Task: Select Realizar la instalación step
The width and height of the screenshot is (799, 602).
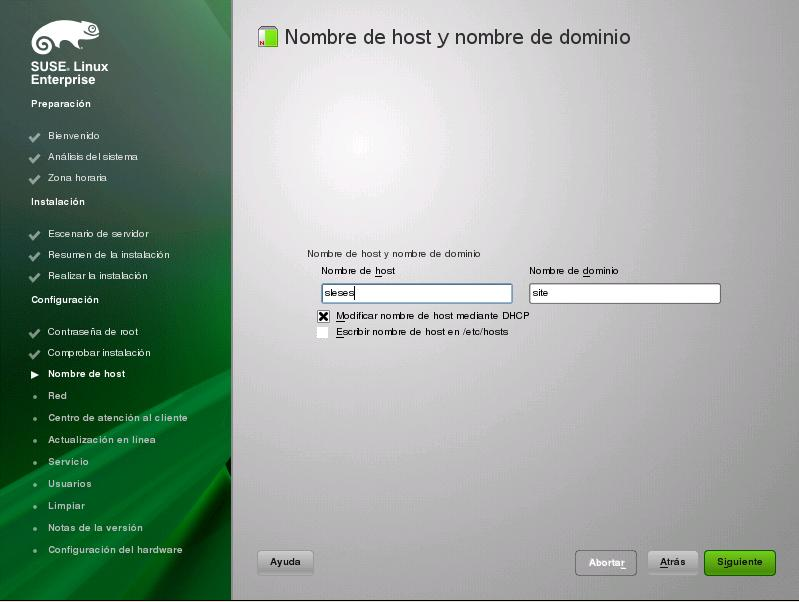Action: (98, 276)
